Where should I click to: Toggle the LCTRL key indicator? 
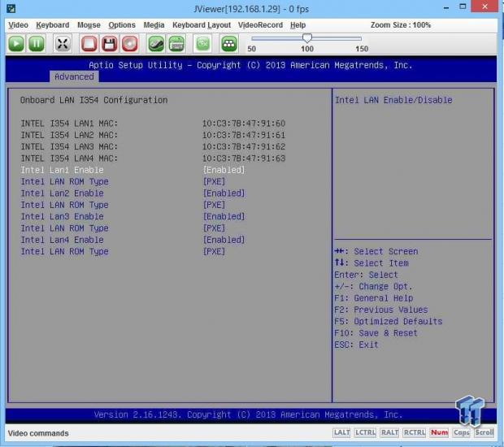click(x=365, y=432)
